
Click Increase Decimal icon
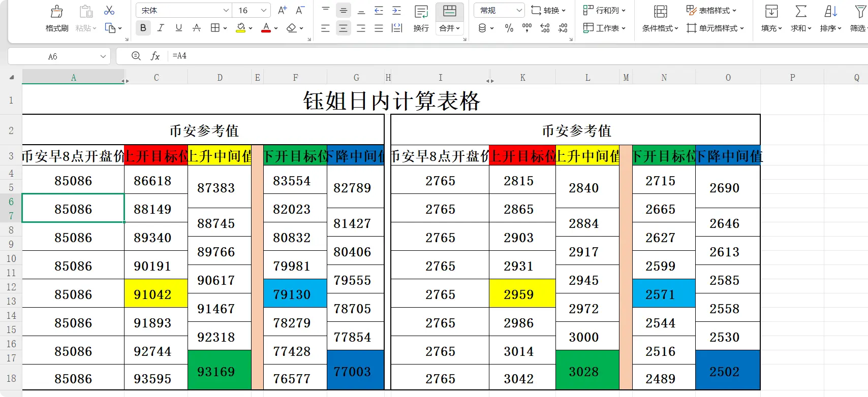[x=545, y=28]
